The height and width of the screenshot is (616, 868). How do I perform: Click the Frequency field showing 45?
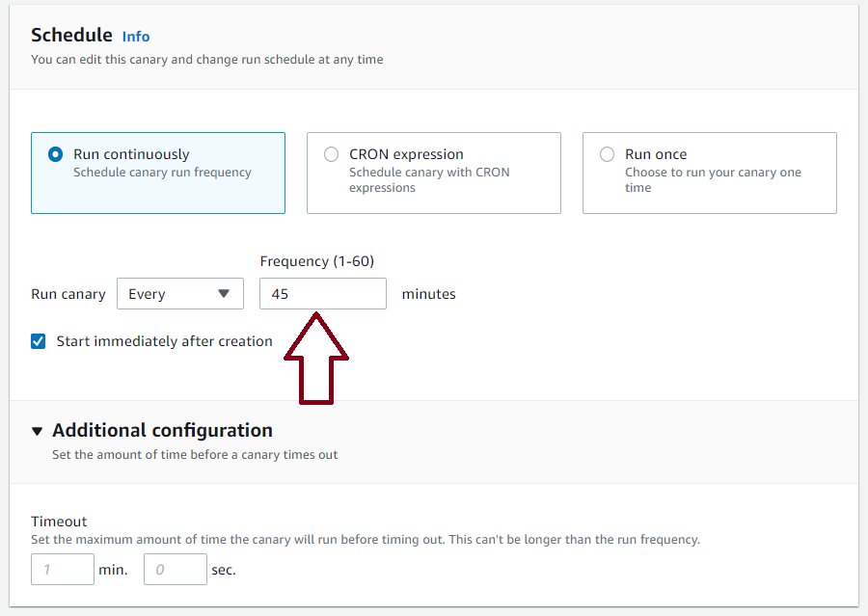tap(323, 294)
